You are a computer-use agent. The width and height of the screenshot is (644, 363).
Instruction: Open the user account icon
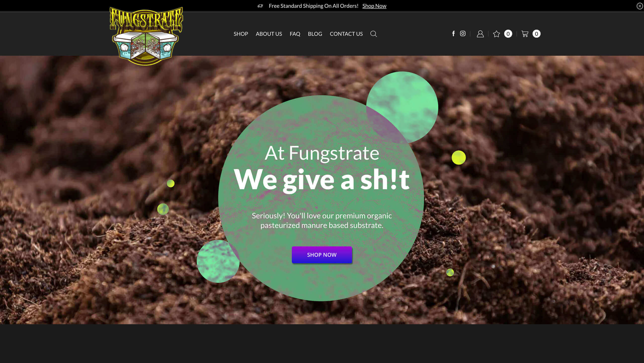tap(480, 34)
